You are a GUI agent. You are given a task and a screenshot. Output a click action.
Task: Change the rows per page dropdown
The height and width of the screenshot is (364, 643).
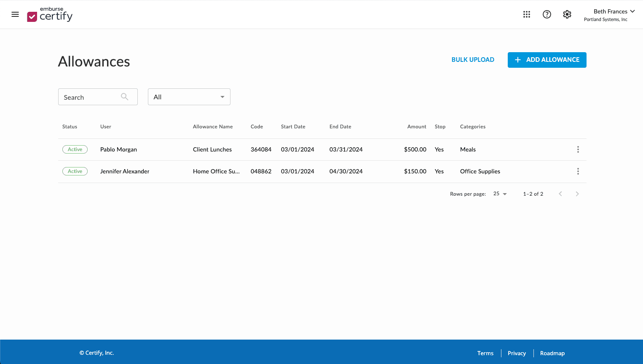coord(500,194)
